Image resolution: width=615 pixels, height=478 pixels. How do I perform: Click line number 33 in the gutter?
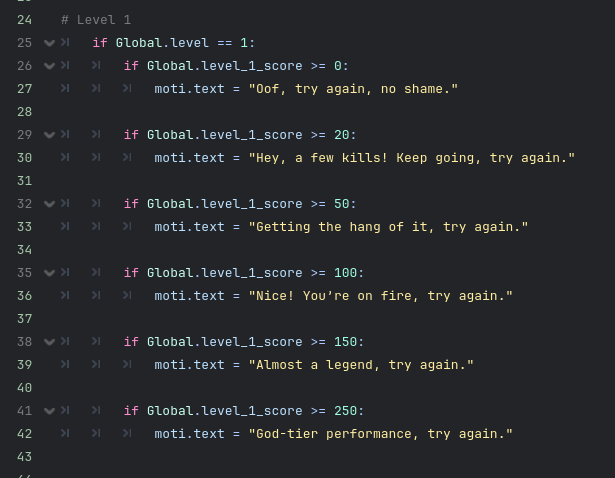pyautogui.click(x=25, y=227)
